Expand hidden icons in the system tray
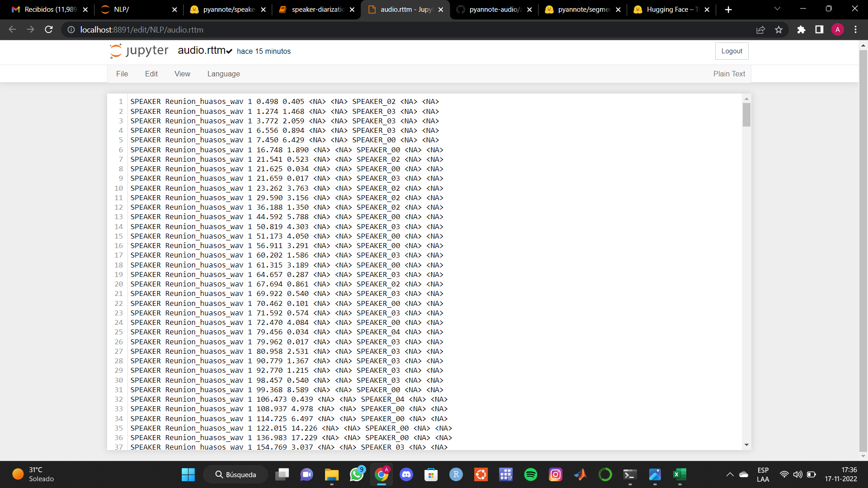 (729, 474)
